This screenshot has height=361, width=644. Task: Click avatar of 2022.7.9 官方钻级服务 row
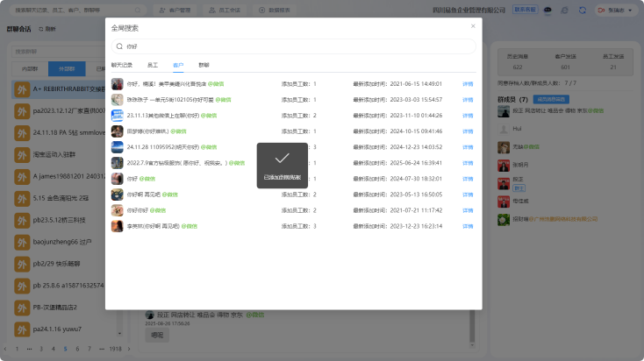click(117, 163)
